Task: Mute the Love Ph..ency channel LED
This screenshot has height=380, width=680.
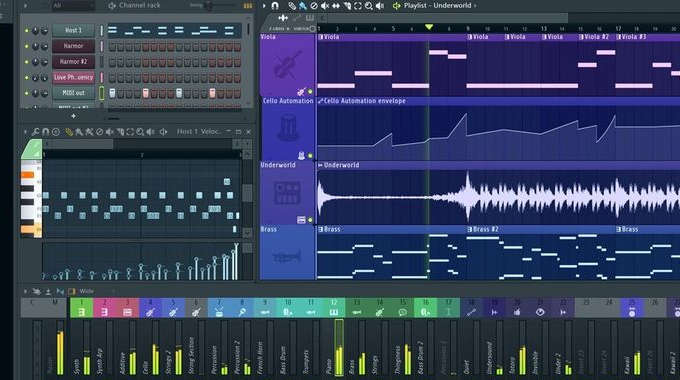Action: point(26,78)
